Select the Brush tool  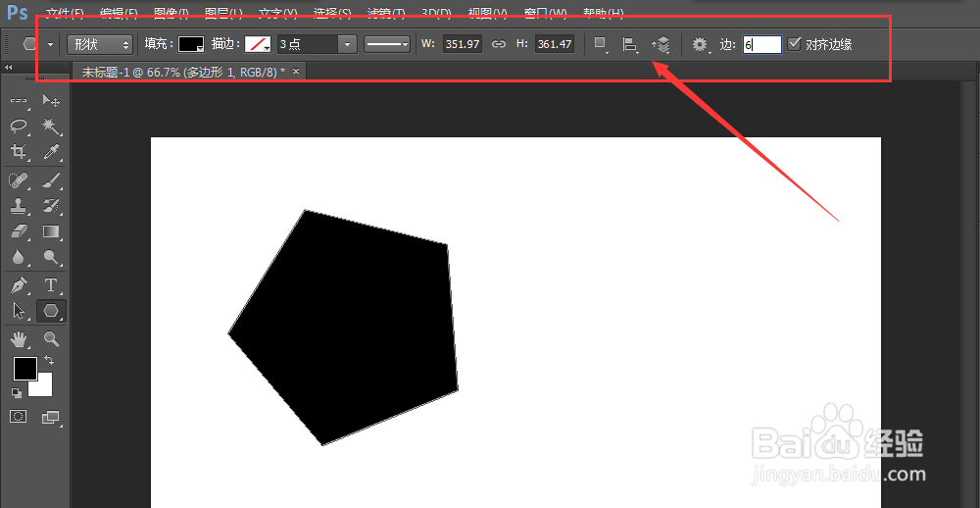51,181
